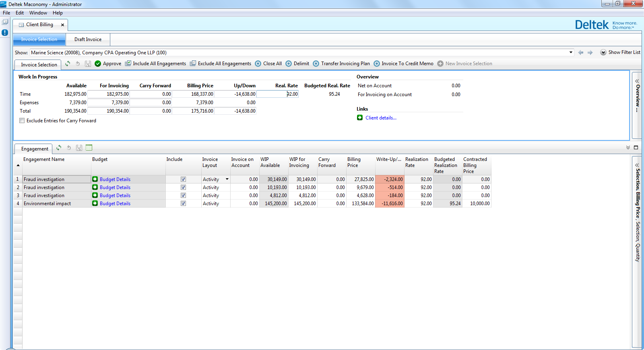Open the table layout icon in Engagement toolbar
The width and height of the screenshot is (644, 350).
[89, 148]
